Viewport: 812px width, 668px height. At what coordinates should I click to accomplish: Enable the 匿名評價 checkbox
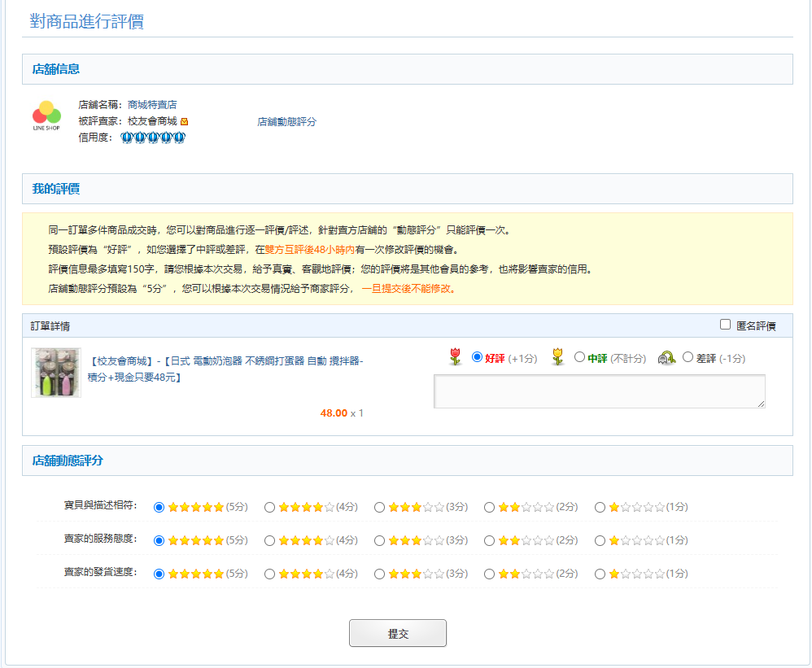(x=726, y=325)
